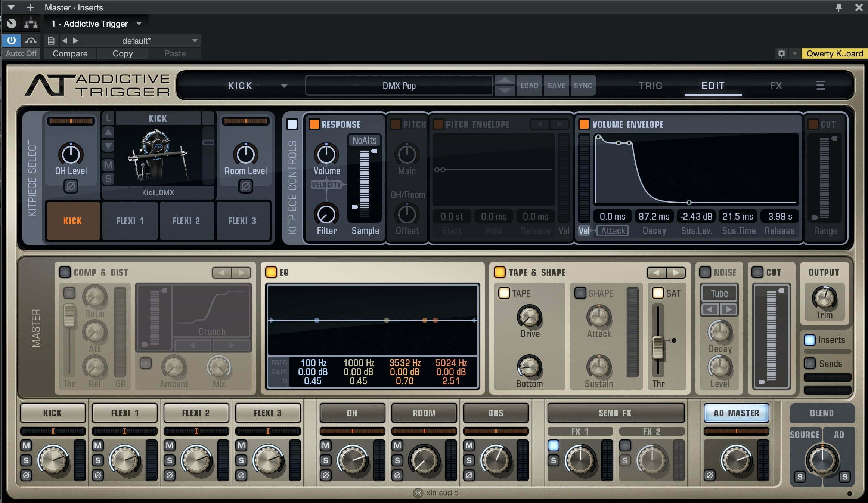Mute the OH mixer channel
This screenshot has width=868, height=503.
(326, 445)
